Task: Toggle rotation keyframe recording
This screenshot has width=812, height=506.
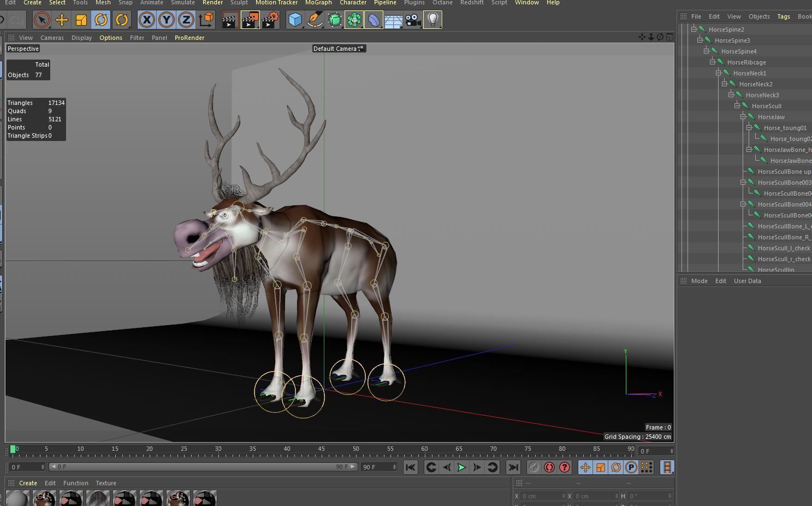Action: (616, 467)
